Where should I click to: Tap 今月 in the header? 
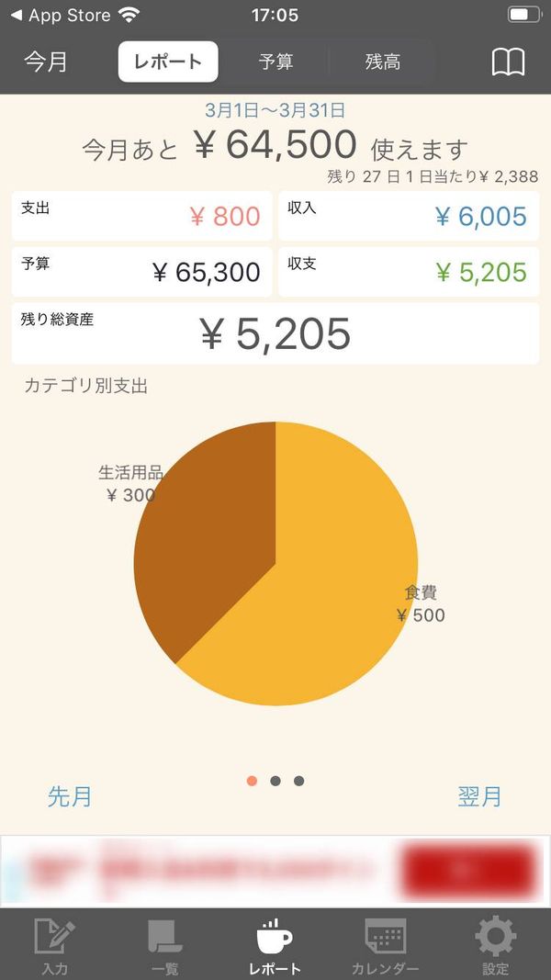(46, 62)
